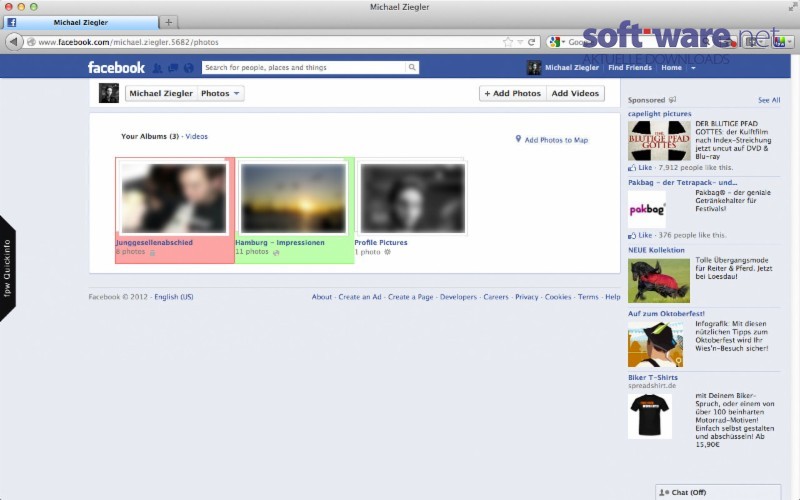This screenshot has height=500, width=800.
Task: Open the Chat (Off) bar
Action: (718, 492)
